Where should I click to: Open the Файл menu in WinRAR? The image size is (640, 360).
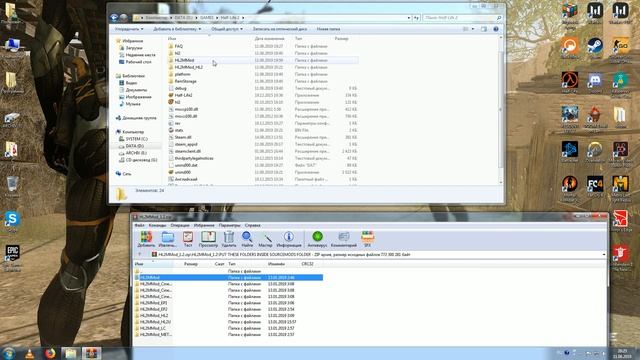[139, 225]
